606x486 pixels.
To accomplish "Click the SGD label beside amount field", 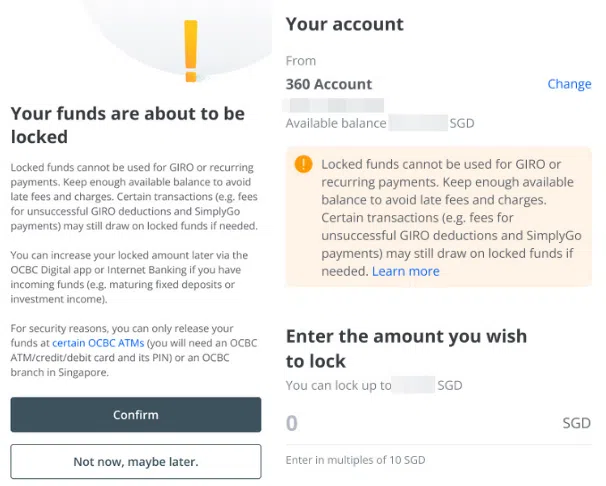I will pos(577,423).
